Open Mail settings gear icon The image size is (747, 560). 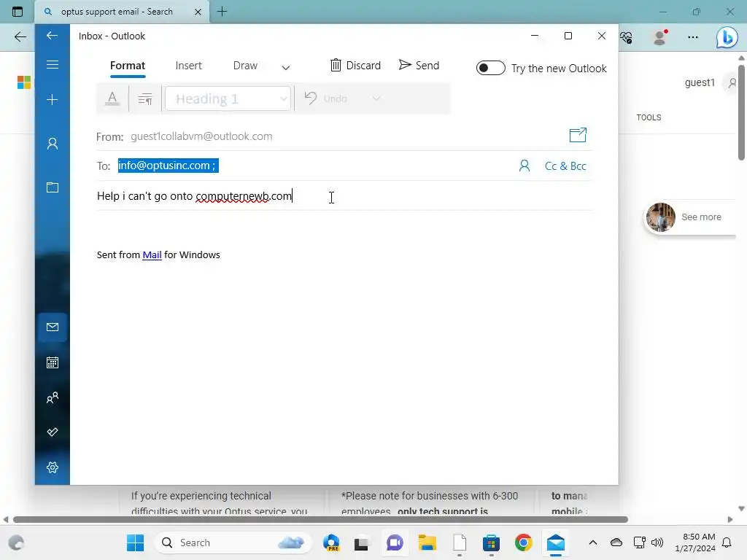click(x=53, y=467)
